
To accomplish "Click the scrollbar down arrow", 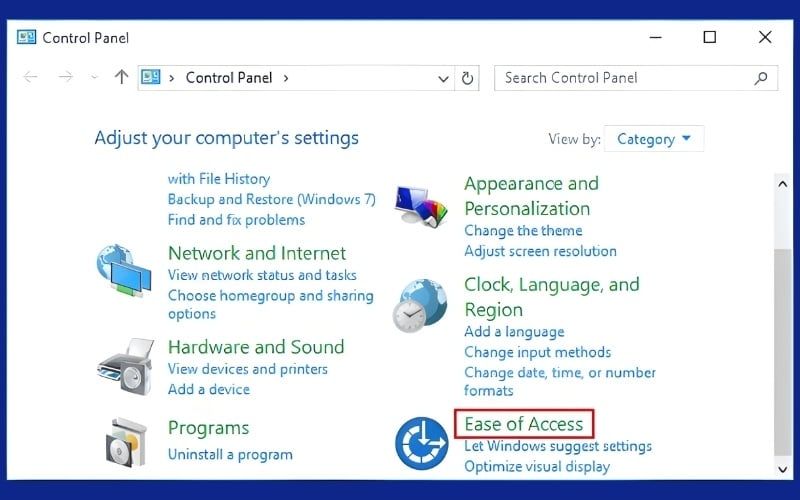I will click(782, 468).
